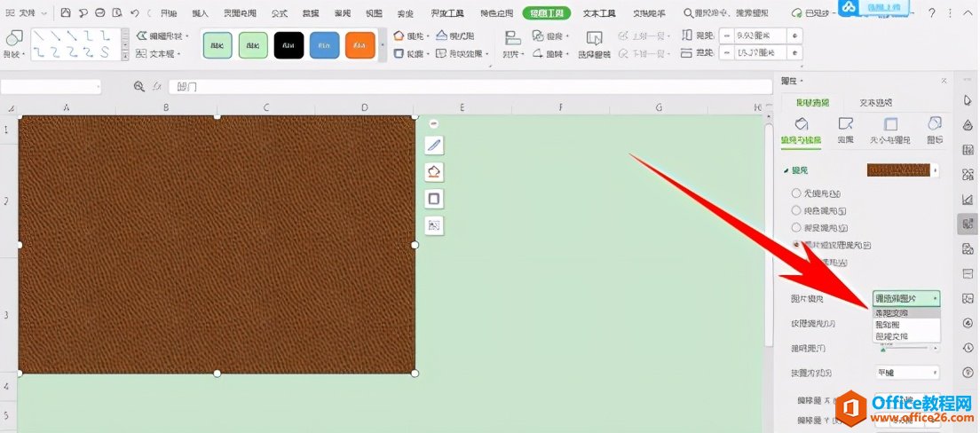The image size is (980, 433).
Task: Switch to the Text Tools ribbon tab
Action: [x=599, y=13]
